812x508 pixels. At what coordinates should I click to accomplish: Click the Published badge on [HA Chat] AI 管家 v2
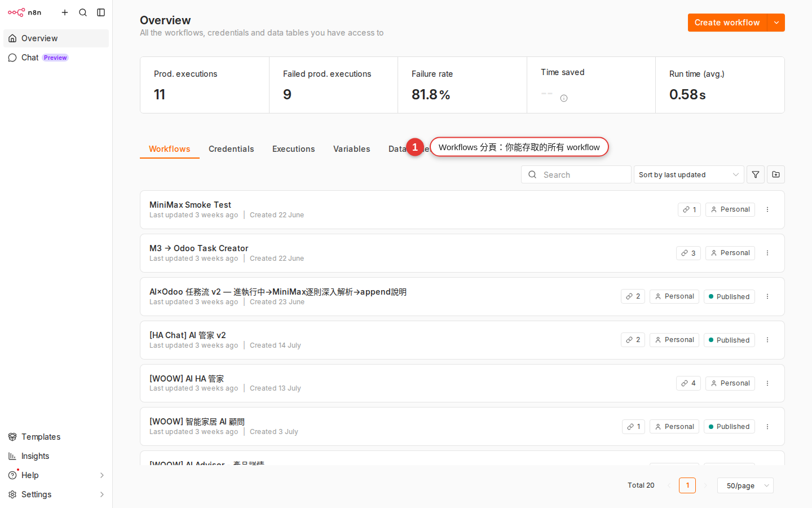(x=729, y=340)
